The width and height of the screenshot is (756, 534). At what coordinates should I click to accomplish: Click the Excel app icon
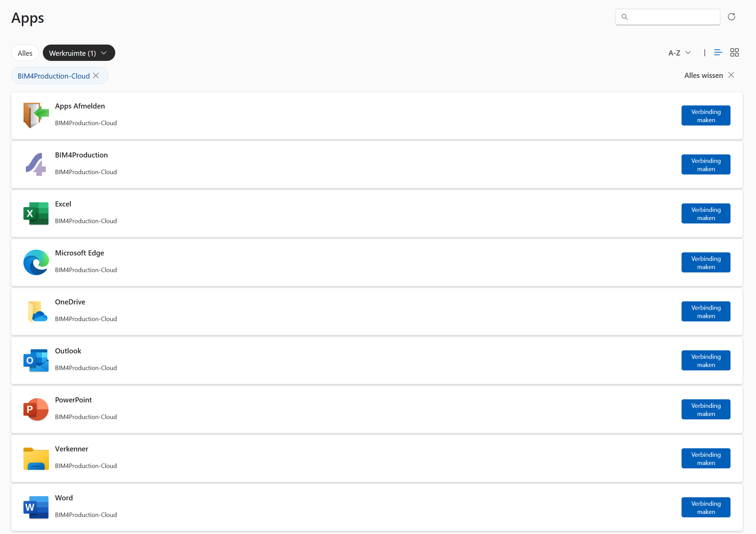click(36, 213)
